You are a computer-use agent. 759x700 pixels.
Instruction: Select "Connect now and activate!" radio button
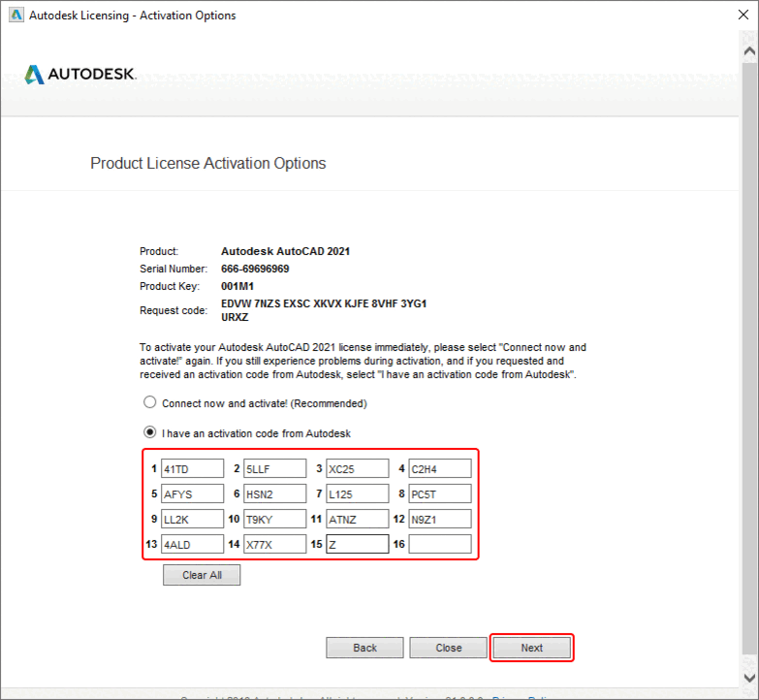(x=149, y=402)
